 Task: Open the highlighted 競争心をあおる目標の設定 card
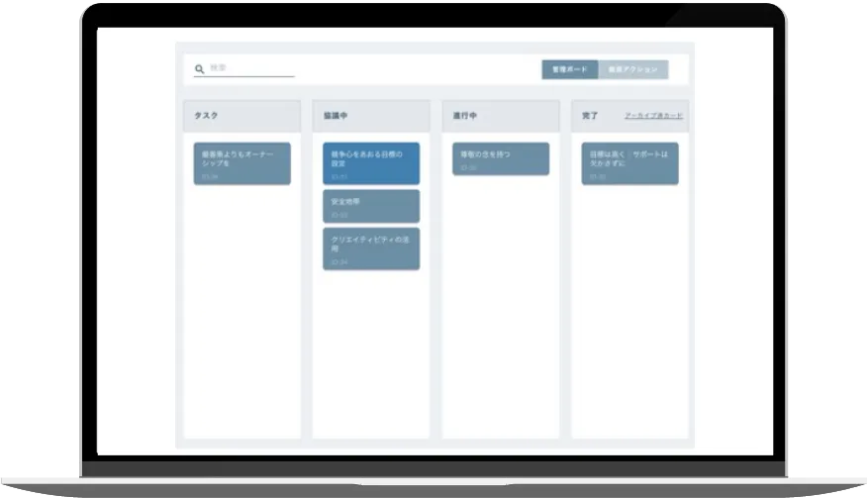coord(370,163)
